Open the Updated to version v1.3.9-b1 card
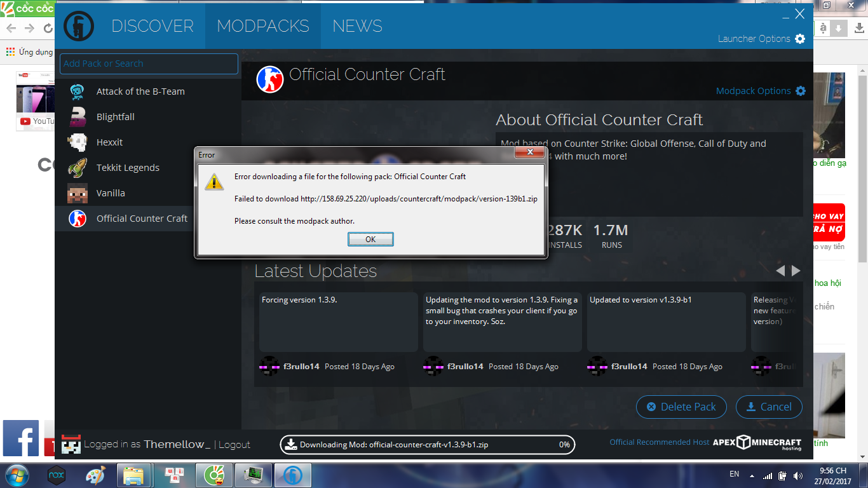Viewport: 868px width, 488px height. (667, 322)
